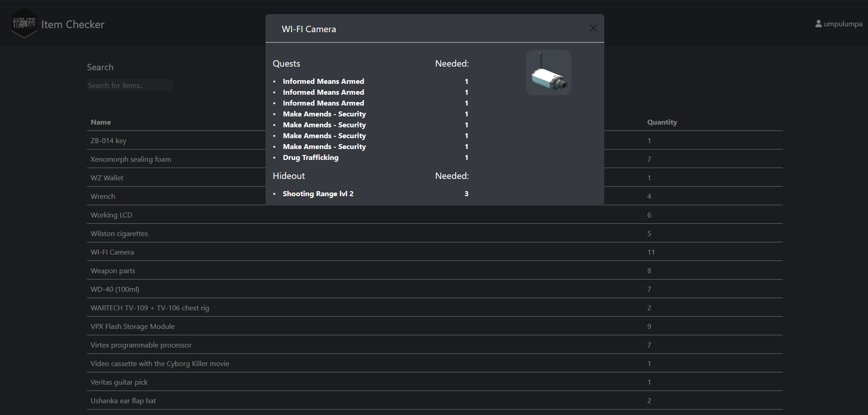
Task: Sort by the Quantity column header
Action: [x=661, y=122]
